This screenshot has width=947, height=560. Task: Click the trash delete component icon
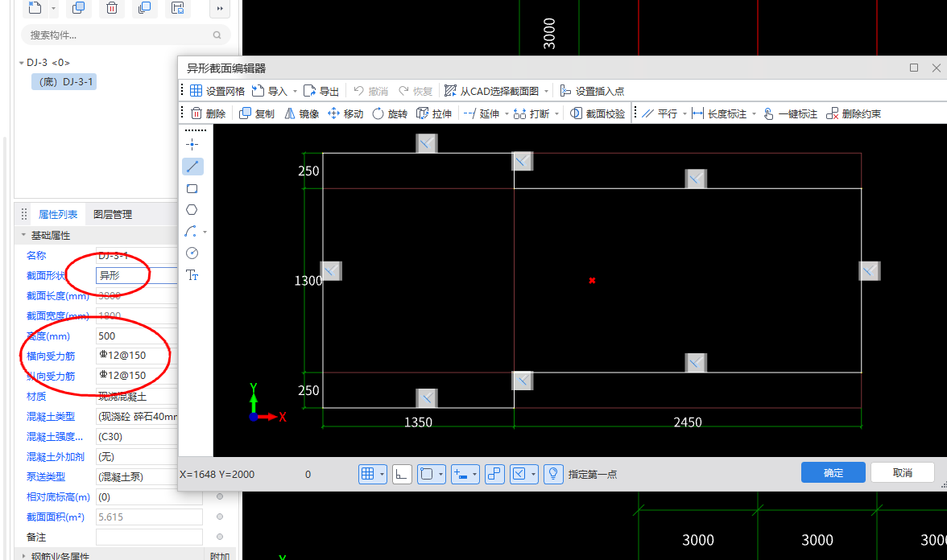pos(112,8)
